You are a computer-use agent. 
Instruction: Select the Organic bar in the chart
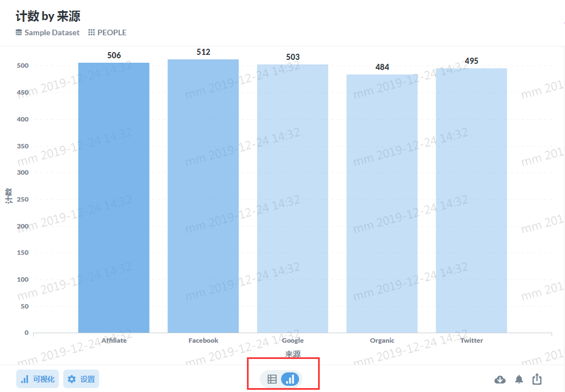click(382, 204)
